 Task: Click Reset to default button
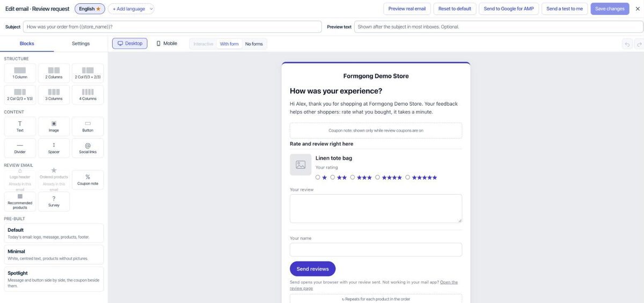(455, 9)
